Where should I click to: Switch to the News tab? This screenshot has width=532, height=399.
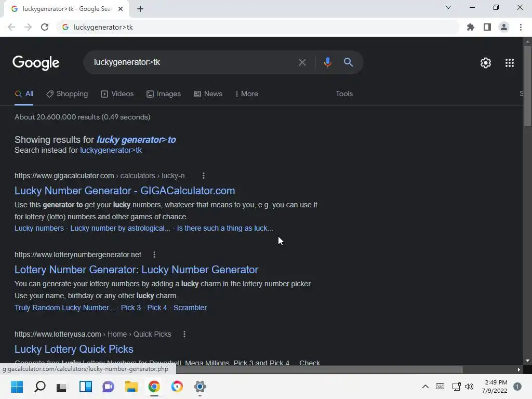point(208,94)
